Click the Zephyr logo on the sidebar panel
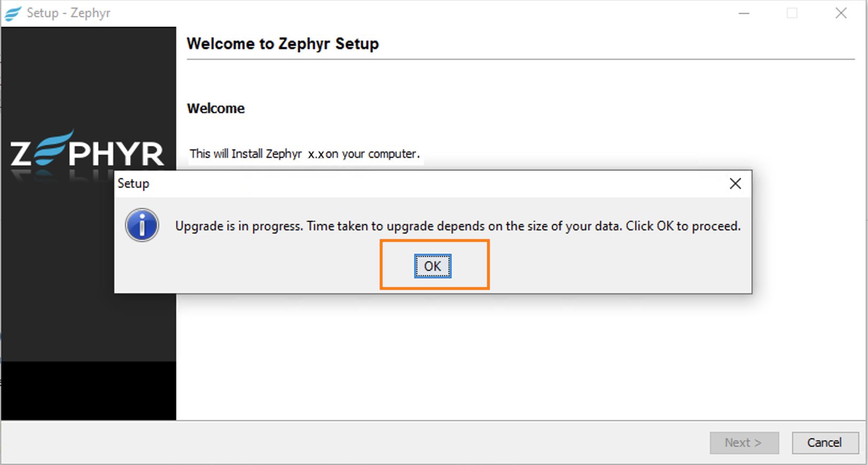This screenshot has height=465, width=868. point(87,153)
